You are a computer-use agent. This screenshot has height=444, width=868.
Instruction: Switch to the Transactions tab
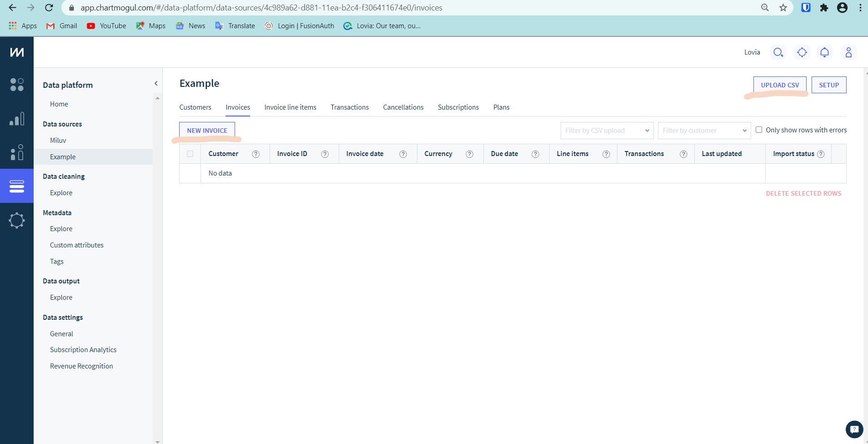tap(350, 107)
